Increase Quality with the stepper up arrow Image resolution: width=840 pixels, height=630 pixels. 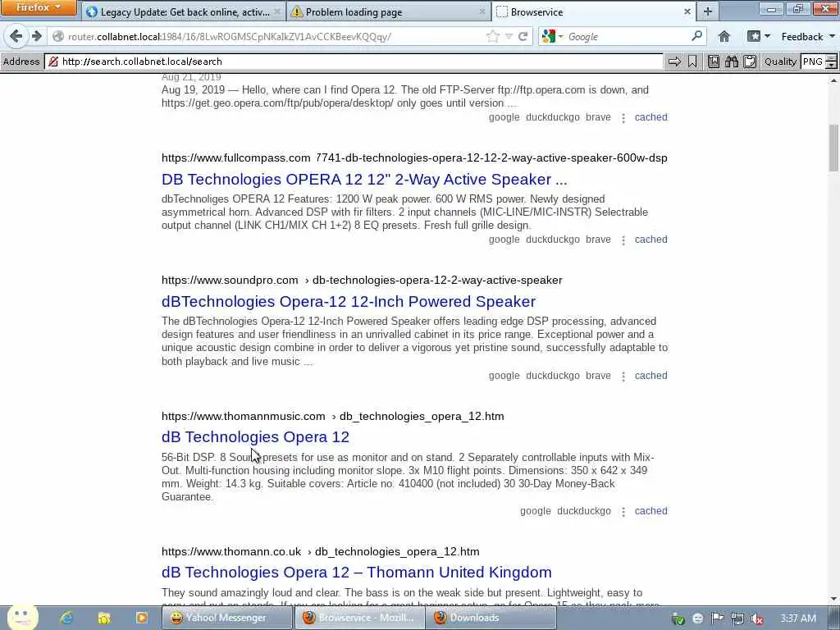[x=832, y=58]
